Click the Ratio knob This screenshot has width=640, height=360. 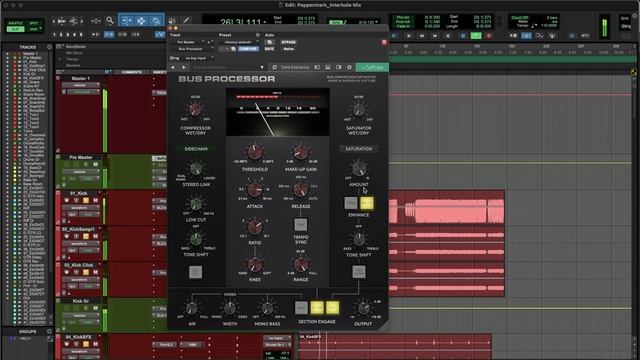[x=255, y=227]
